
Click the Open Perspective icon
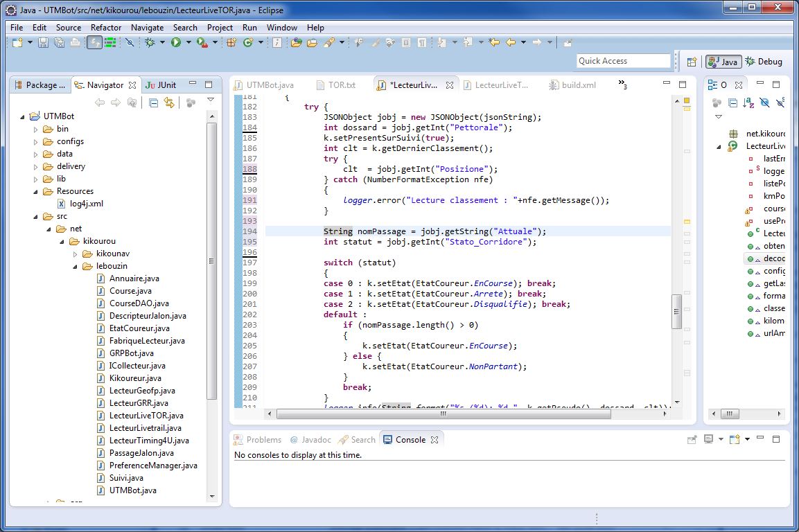point(692,62)
